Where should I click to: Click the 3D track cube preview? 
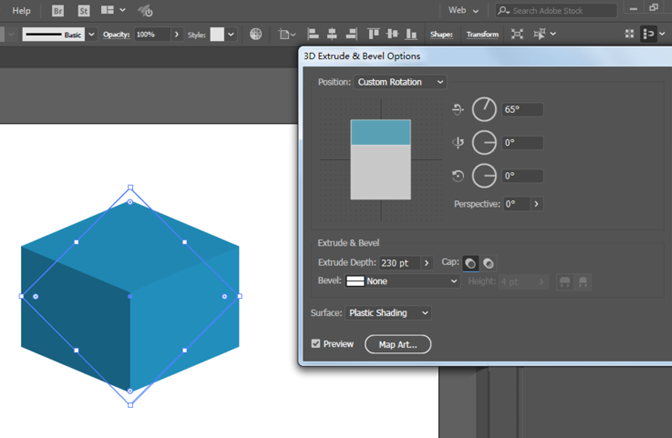pos(380,159)
